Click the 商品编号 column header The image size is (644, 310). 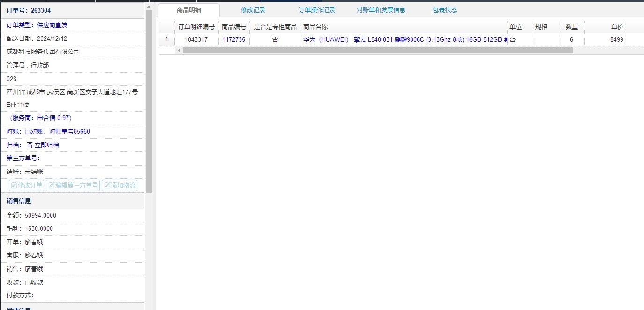[x=234, y=27]
